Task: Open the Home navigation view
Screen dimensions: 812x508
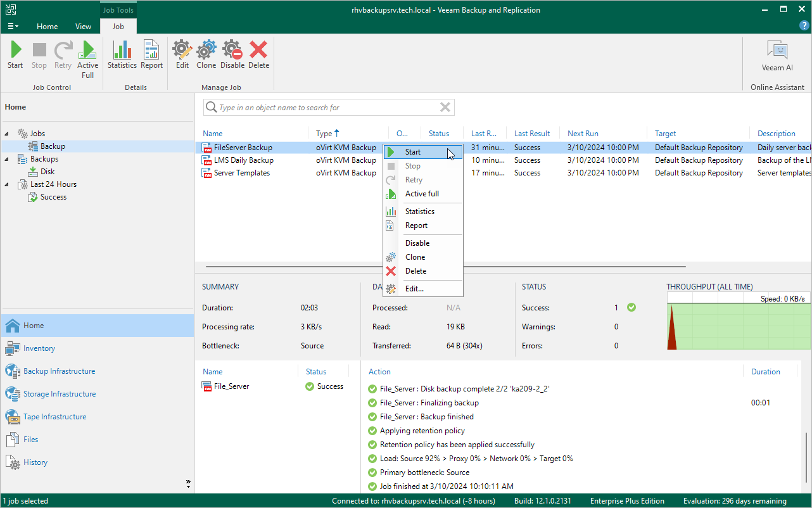Action: (x=98, y=326)
